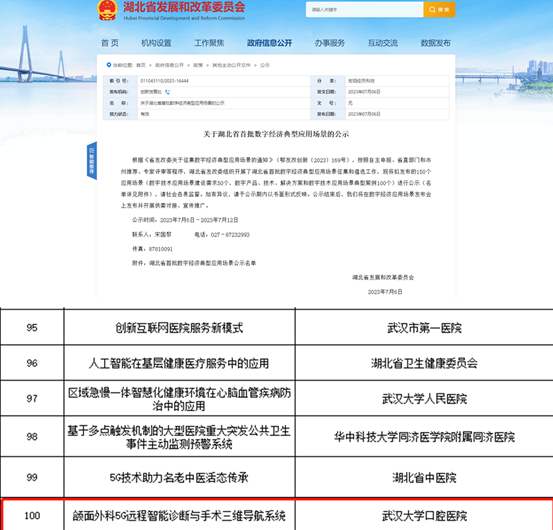Click the cell 武汉大学口腔医院
This screenshot has height=530, width=553.
click(x=424, y=516)
